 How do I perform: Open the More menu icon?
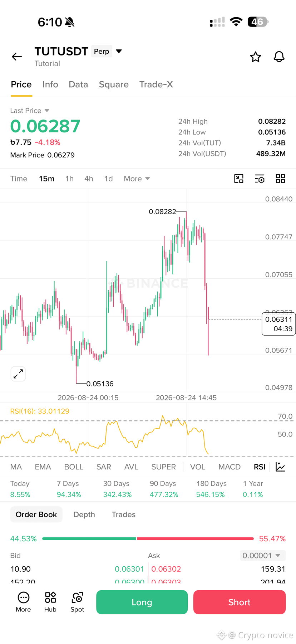pos(23,602)
